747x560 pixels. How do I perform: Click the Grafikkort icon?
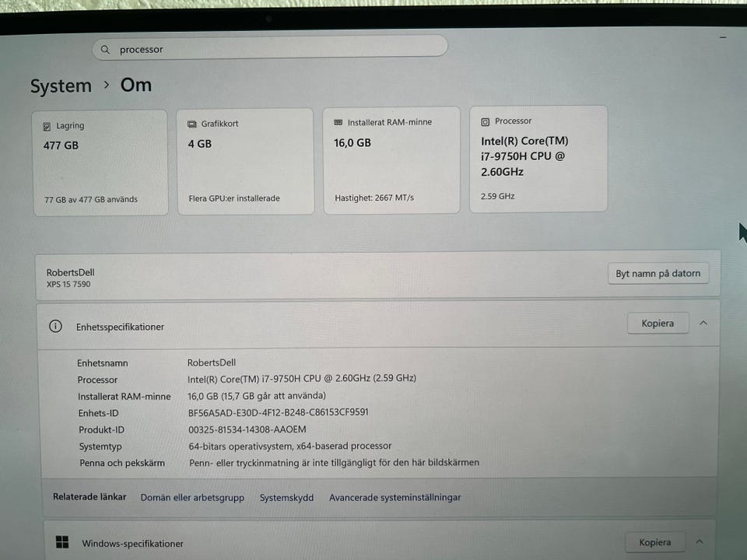click(192, 124)
